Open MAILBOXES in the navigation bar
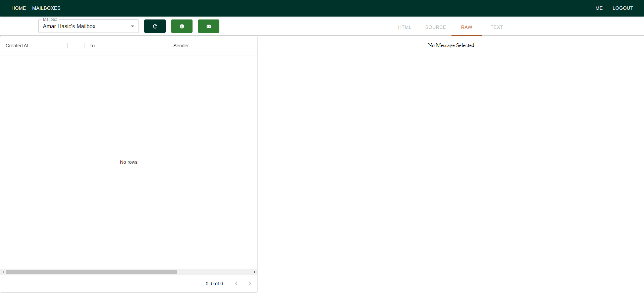Viewport: 644px width, 293px height. tap(46, 8)
